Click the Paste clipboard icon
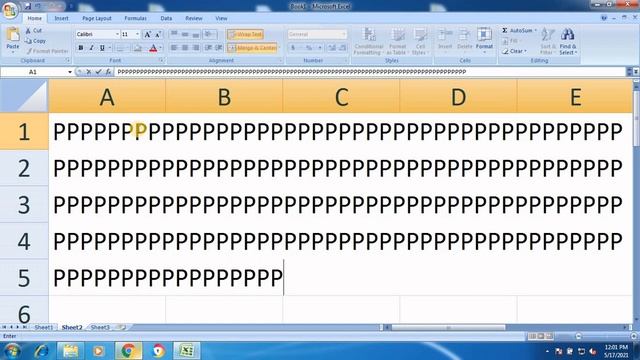This screenshot has width=640, height=360. pos(13,34)
